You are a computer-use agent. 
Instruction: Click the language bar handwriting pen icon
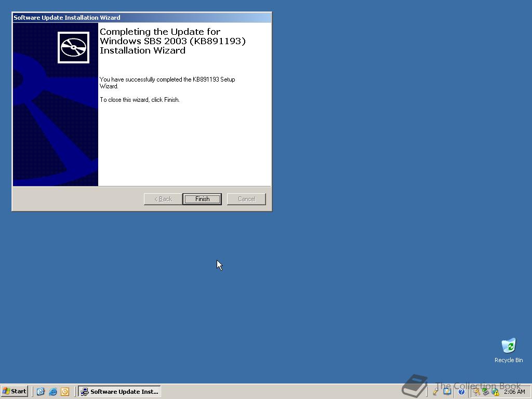435,392
